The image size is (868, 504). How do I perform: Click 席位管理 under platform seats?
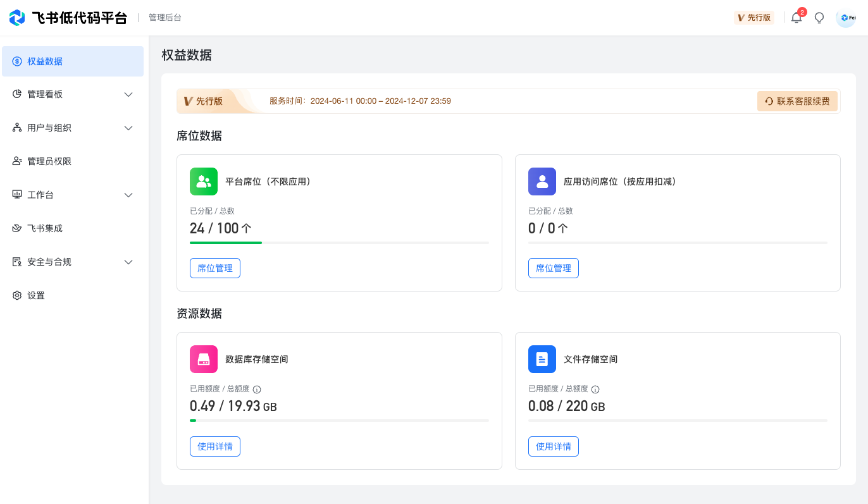coord(215,268)
